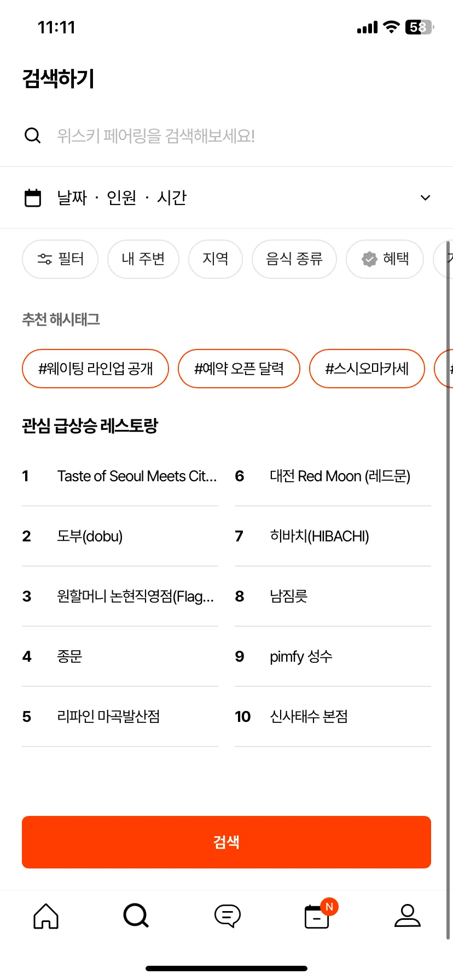The height and width of the screenshot is (980, 453).
Task: Tap the calendar icon beside 날짜
Action: pos(33,197)
